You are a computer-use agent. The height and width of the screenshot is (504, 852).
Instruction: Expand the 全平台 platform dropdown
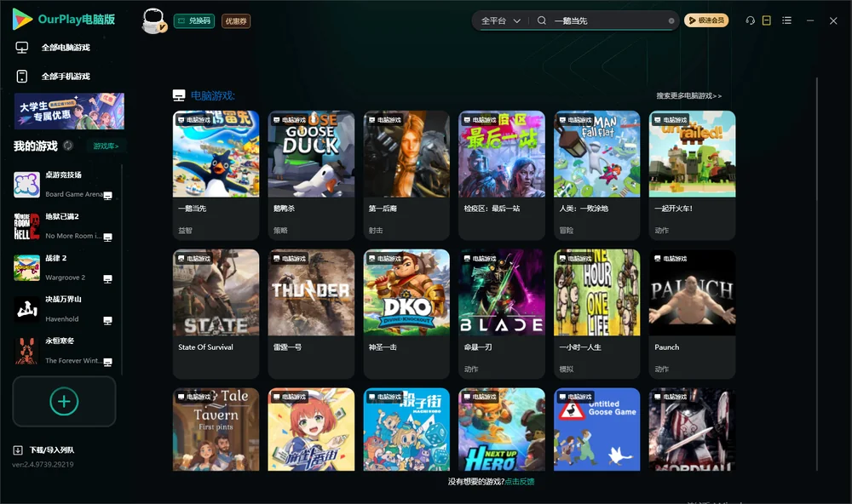click(500, 20)
